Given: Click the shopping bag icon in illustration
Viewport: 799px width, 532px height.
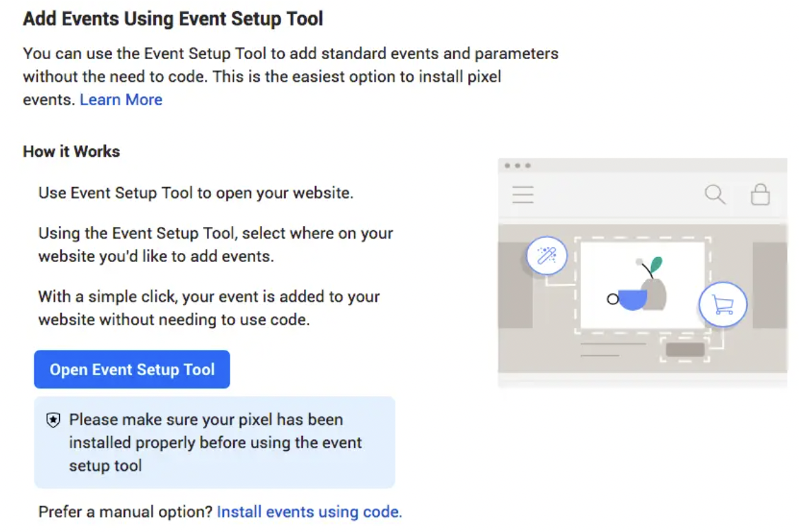Looking at the screenshot, I should tap(760, 195).
